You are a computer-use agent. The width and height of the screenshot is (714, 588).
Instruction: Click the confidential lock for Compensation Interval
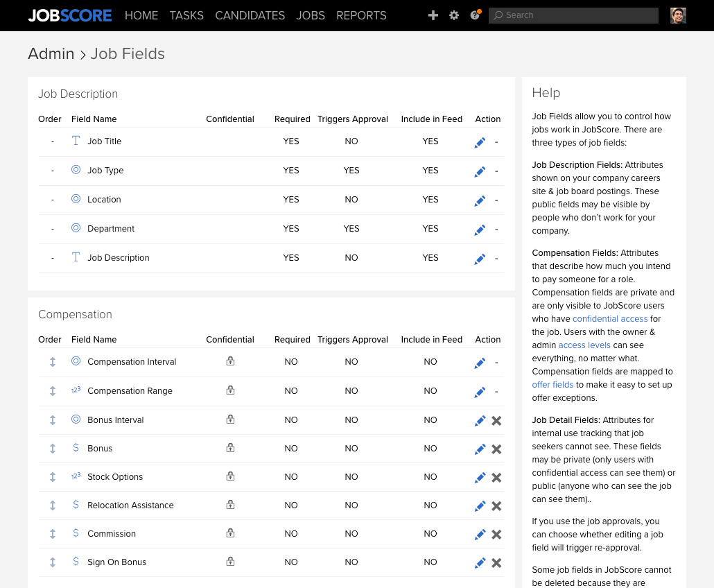tap(230, 361)
